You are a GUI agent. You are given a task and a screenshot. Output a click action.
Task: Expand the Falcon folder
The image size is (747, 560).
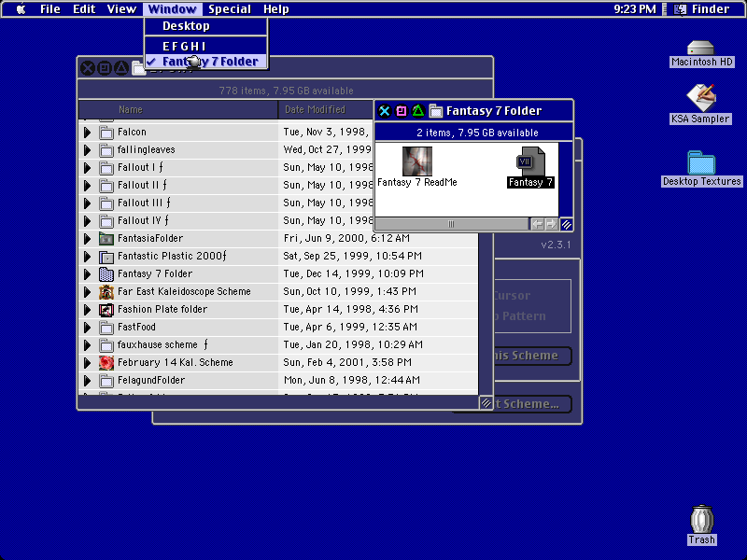click(x=87, y=133)
